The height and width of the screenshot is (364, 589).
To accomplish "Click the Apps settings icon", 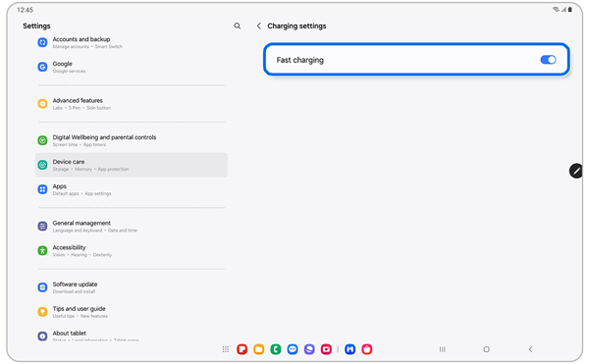I will pos(42,189).
